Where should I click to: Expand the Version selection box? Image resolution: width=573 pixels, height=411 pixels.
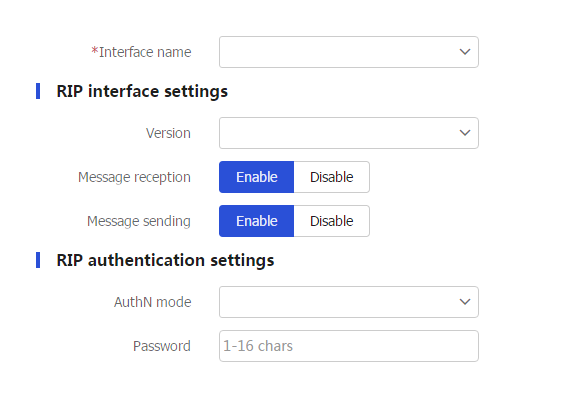pyautogui.click(x=349, y=133)
